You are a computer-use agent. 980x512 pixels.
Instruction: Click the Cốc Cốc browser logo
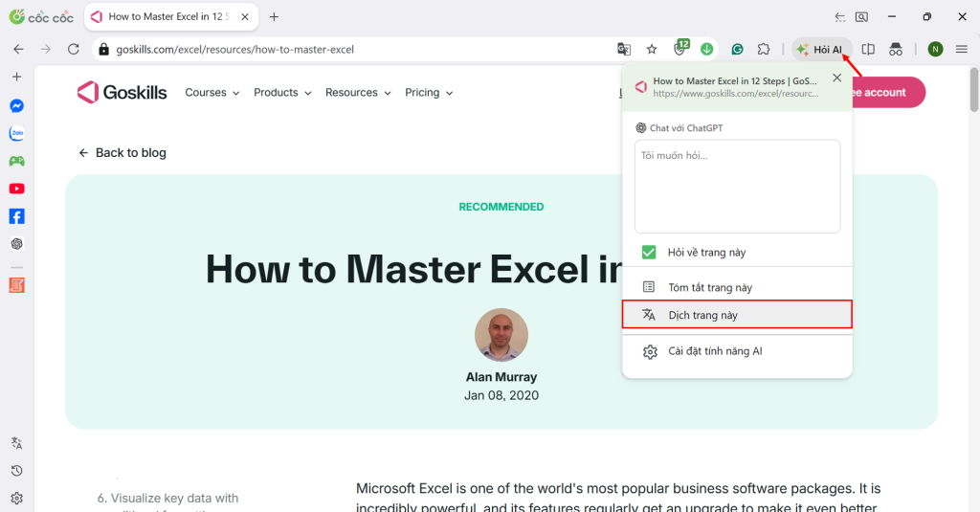(x=41, y=17)
